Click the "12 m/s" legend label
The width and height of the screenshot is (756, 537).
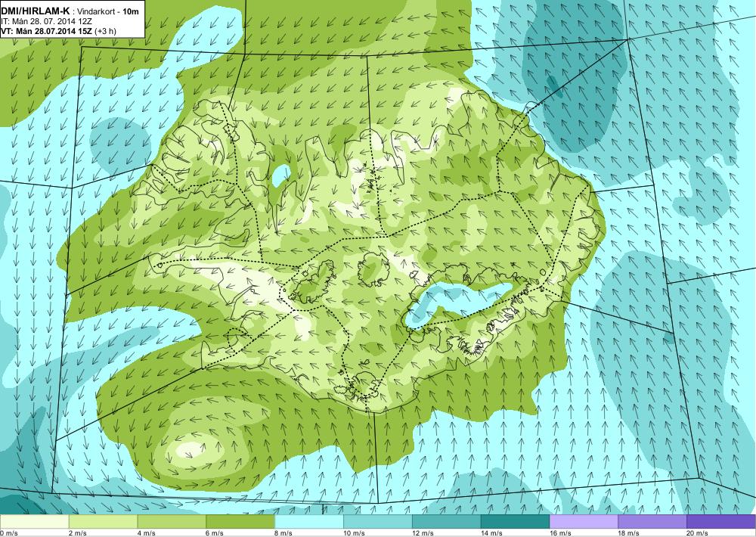click(423, 533)
